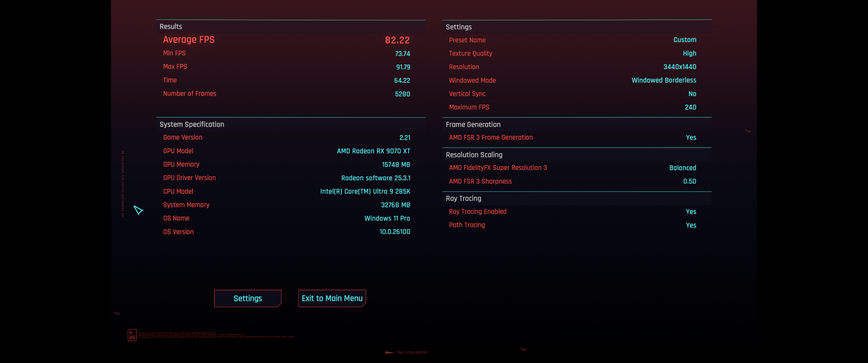The height and width of the screenshot is (363, 868).
Task: Click AMD FSR 3 Sharpness value 0.50
Action: pyautogui.click(x=689, y=181)
